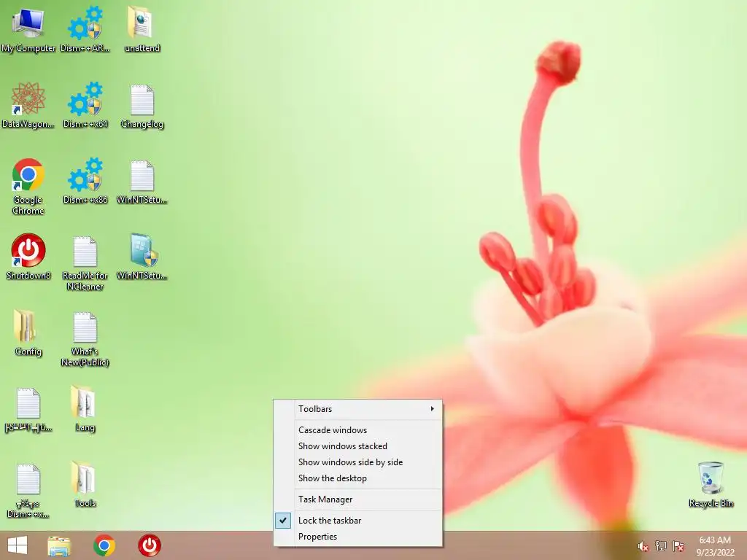747x560 pixels.
Task: Select Google Chrome desktop shortcut
Action: (x=28, y=186)
